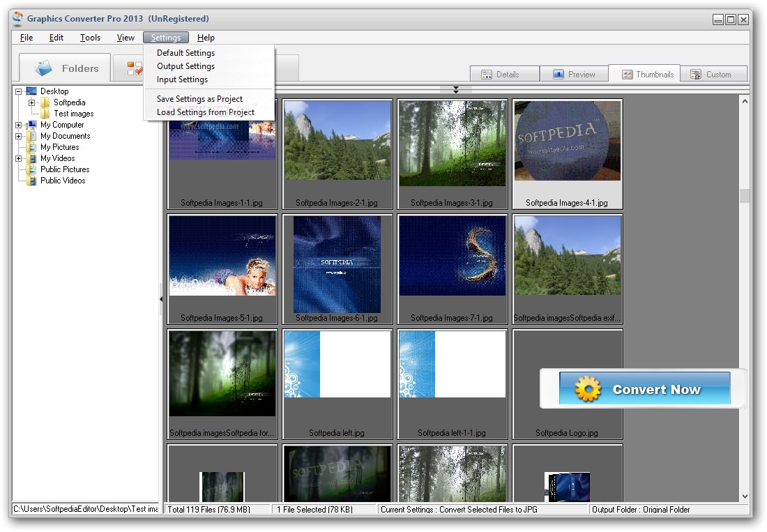The height and width of the screenshot is (532, 767).
Task: Open the View menu
Action: click(x=126, y=38)
